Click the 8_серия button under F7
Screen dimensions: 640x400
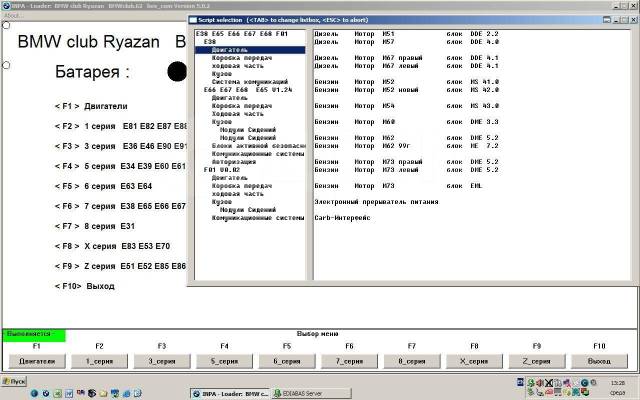point(411,361)
